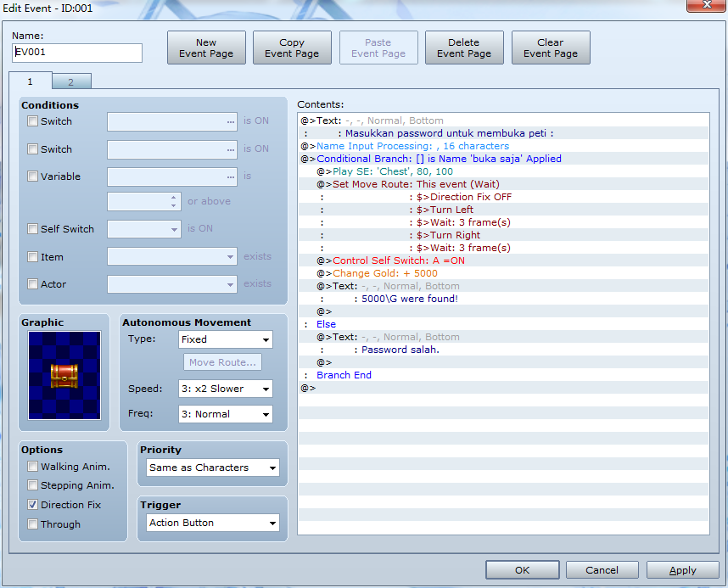Select '5000\G were found!' line
Image resolution: width=728 pixels, height=588 pixels.
tap(503, 299)
